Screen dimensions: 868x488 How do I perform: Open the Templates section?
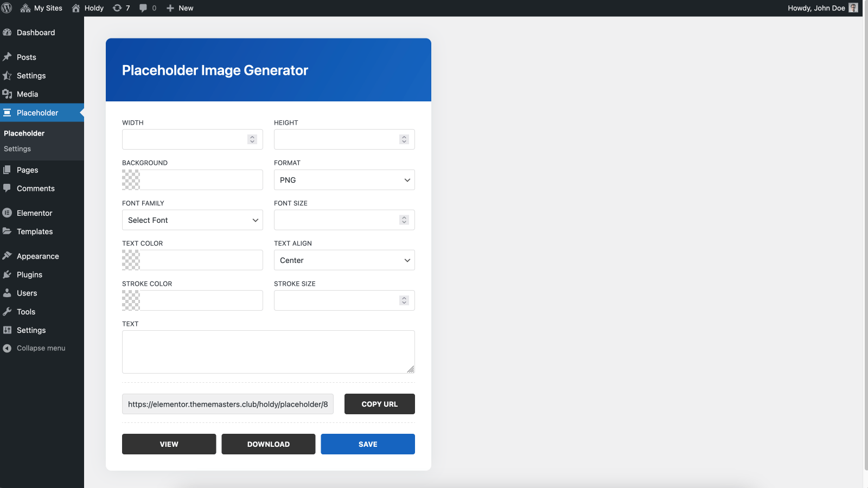(x=34, y=232)
